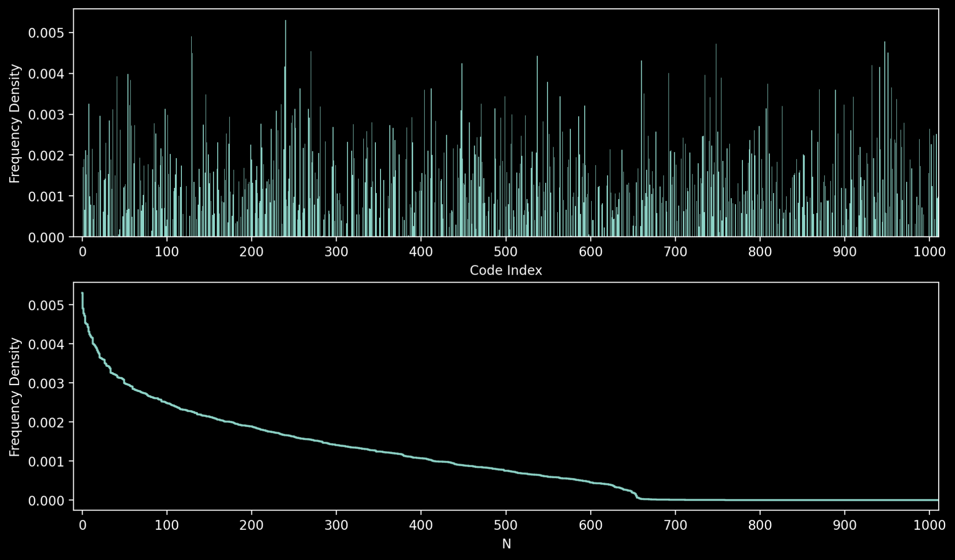Click the 100 tick on Code Index axis
Screen dimensions: 955x560
(167, 252)
